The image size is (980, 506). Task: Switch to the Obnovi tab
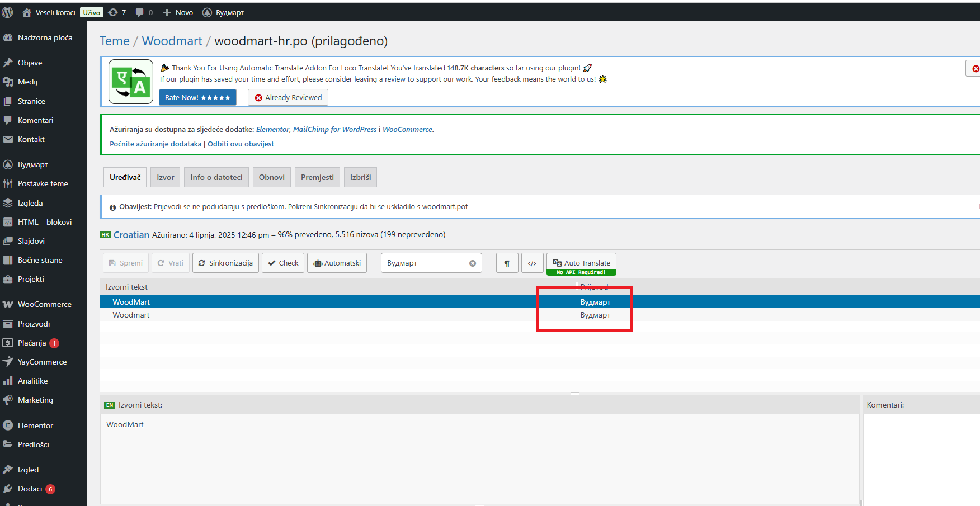coord(272,177)
